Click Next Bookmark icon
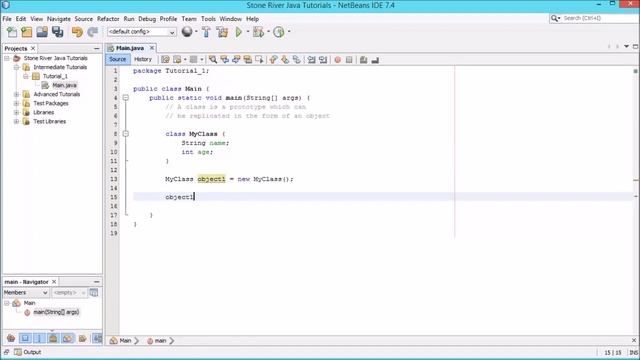Screen dimensions: 640x360 click(285, 60)
